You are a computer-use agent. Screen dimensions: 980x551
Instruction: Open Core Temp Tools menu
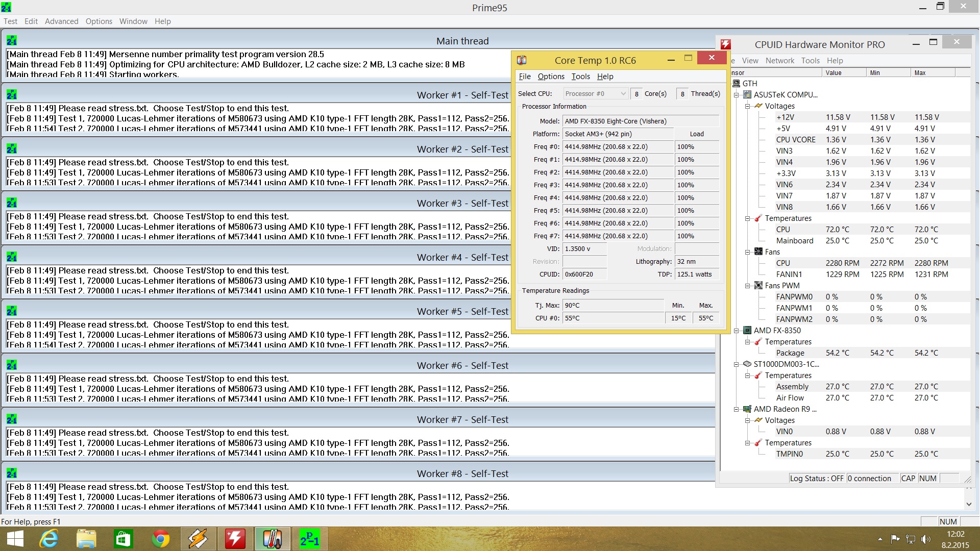click(x=581, y=77)
